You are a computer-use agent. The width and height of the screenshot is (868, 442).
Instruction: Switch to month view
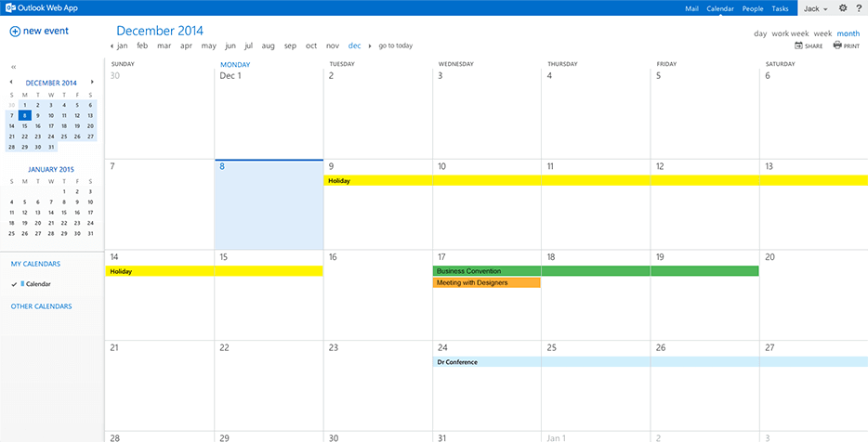[x=848, y=33]
